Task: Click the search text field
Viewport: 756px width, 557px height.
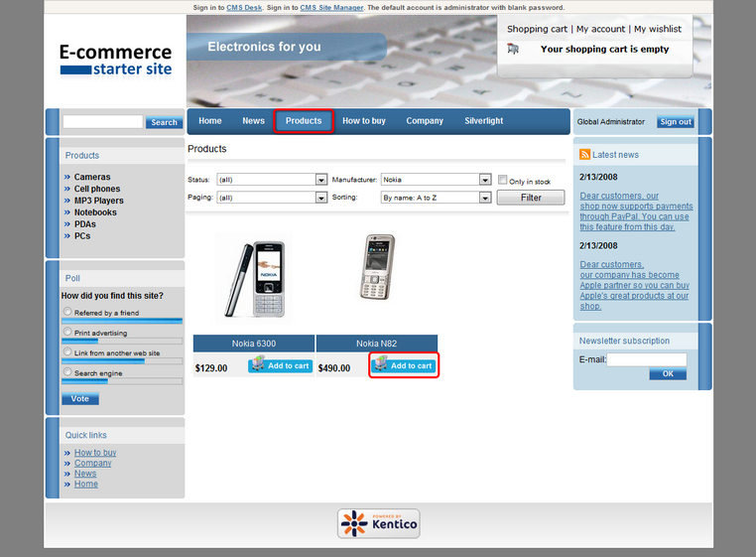Action: click(103, 122)
